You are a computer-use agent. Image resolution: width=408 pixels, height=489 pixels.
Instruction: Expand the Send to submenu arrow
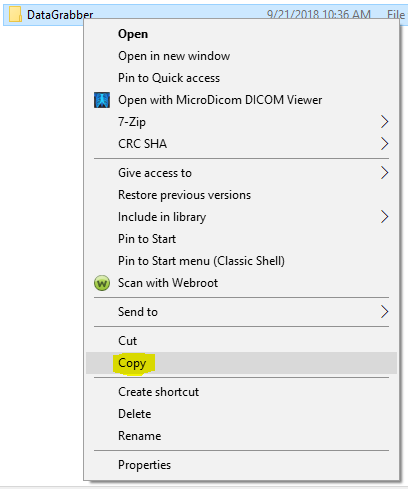coord(385,312)
